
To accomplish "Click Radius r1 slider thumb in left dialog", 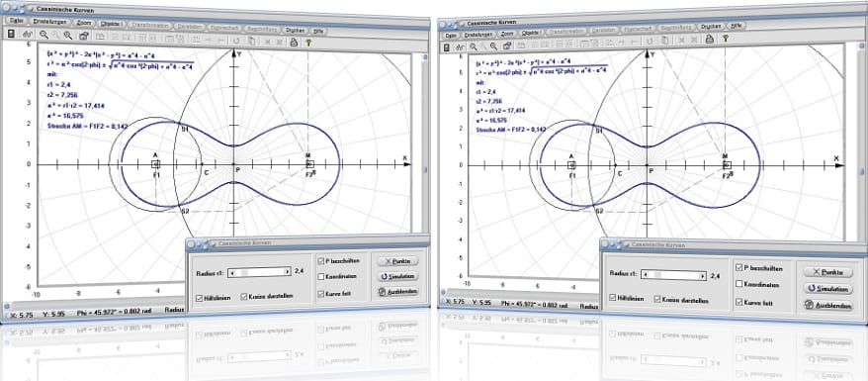I will (x=243, y=272).
